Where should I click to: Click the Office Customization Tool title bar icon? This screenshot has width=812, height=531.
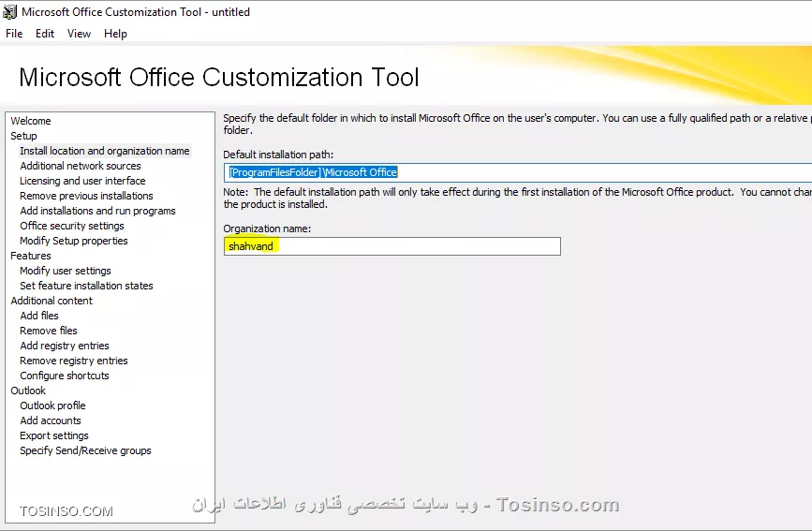coord(10,12)
